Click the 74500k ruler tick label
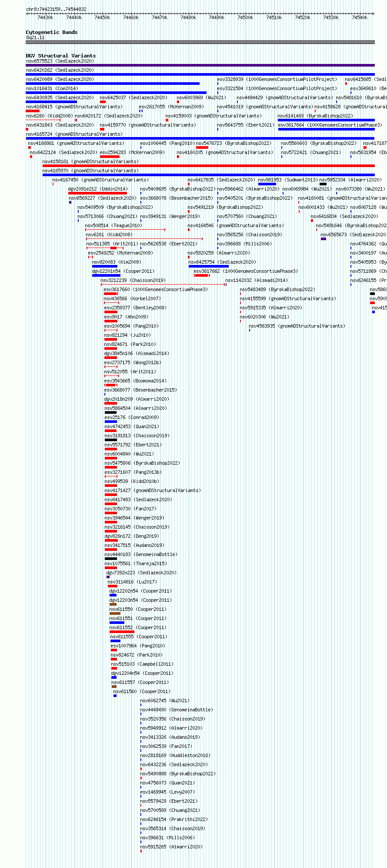The image size is (387, 868). click(x=245, y=17)
